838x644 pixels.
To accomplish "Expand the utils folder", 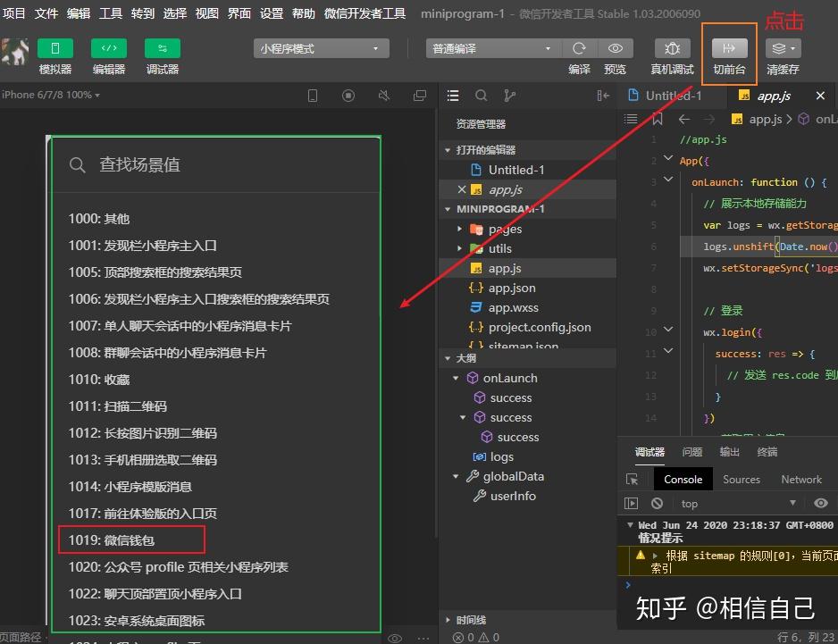I will 459,248.
